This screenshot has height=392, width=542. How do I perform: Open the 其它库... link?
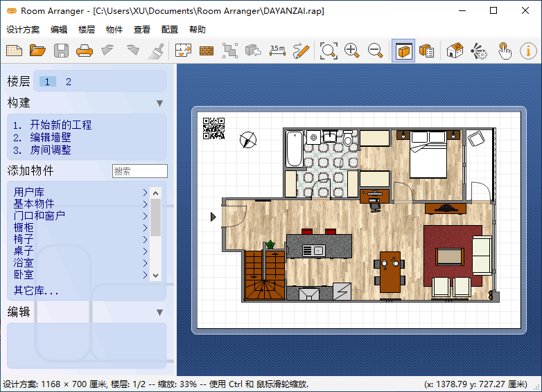(36, 290)
